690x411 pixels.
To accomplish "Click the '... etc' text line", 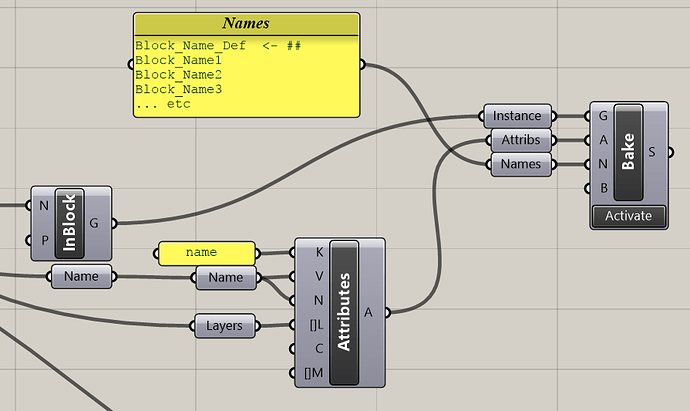I will pos(163,104).
